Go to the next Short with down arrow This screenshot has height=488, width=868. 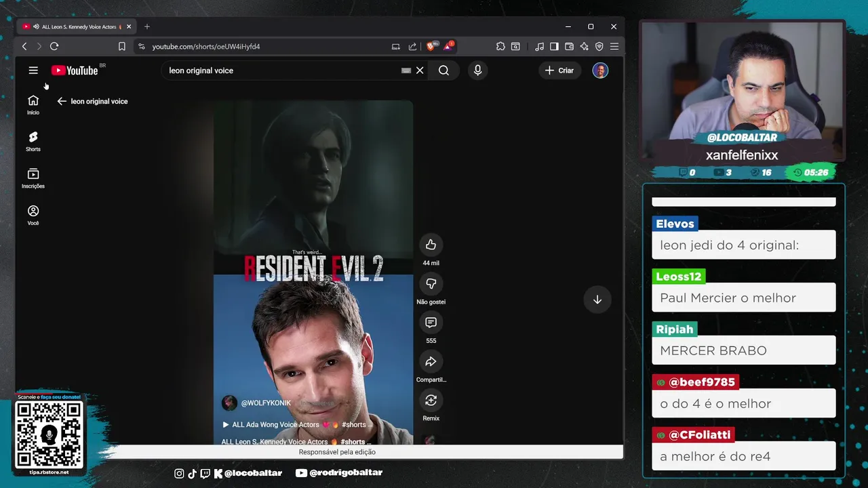coord(597,300)
